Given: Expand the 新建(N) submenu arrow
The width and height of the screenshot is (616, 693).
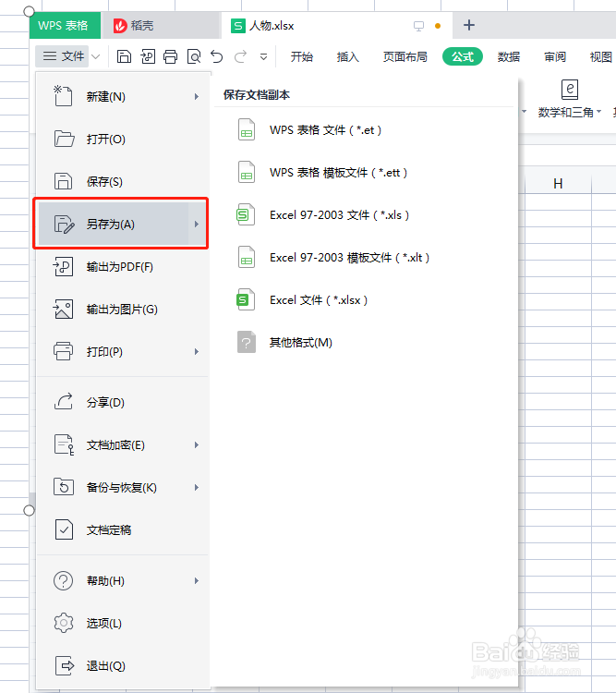Looking at the screenshot, I should pyautogui.click(x=197, y=96).
